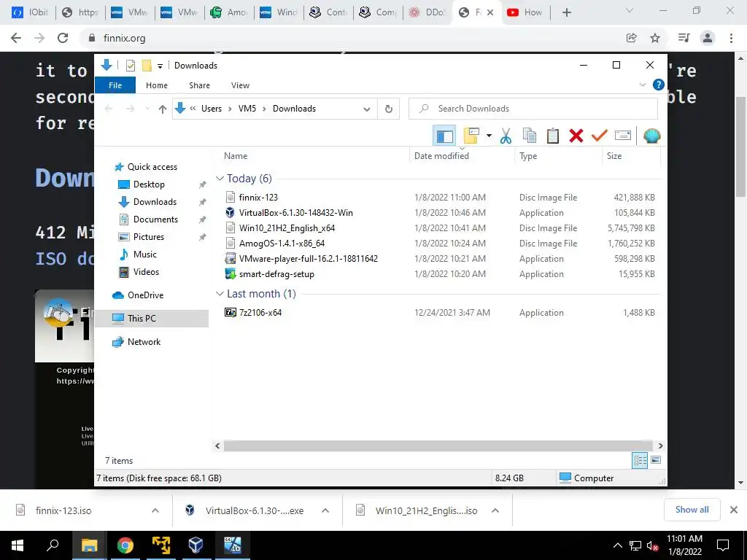Click the Explorer help question mark icon
747x560 pixels.
(659, 85)
